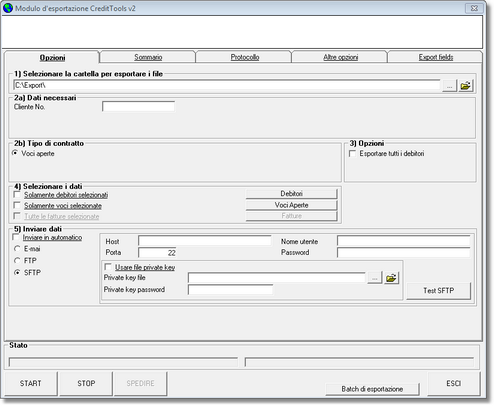
Task: Open Batch di esportazione
Action: [372, 389]
